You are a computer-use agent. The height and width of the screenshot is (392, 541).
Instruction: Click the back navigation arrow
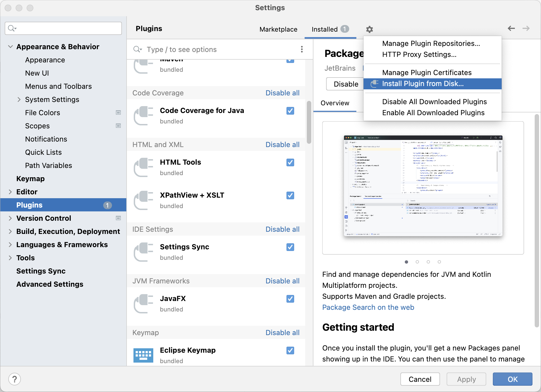point(511,28)
